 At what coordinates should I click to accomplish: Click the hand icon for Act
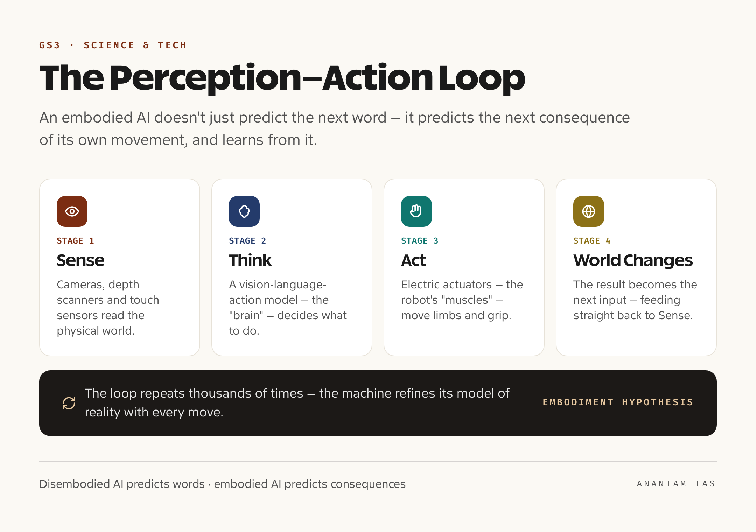click(x=416, y=211)
